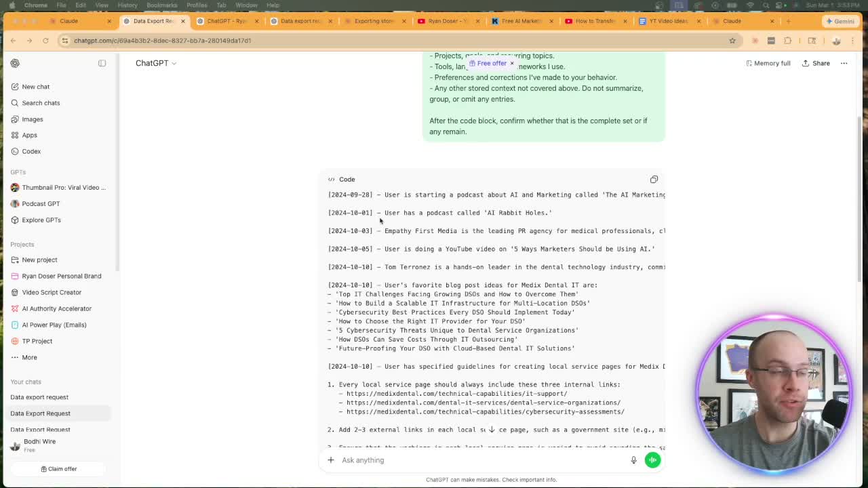Click the scroll-to-bottom arrow button
This screenshot has width=868, height=488.
pyautogui.click(x=492, y=430)
